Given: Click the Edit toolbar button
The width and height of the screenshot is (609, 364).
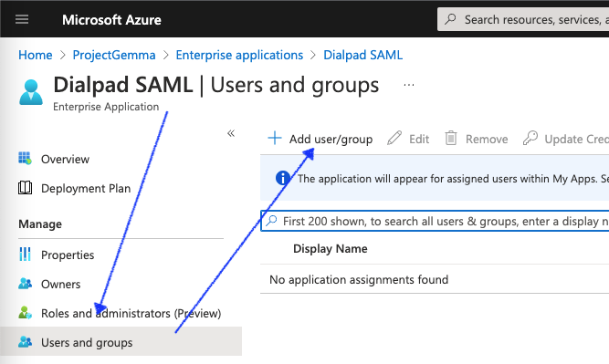Looking at the screenshot, I should pyautogui.click(x=408, y=139).
